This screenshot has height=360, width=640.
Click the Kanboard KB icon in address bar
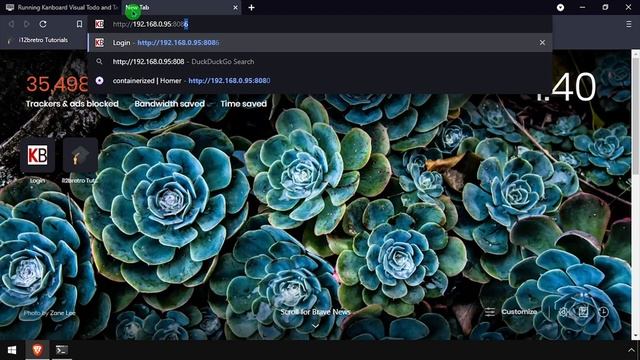(x=99, y=24)
